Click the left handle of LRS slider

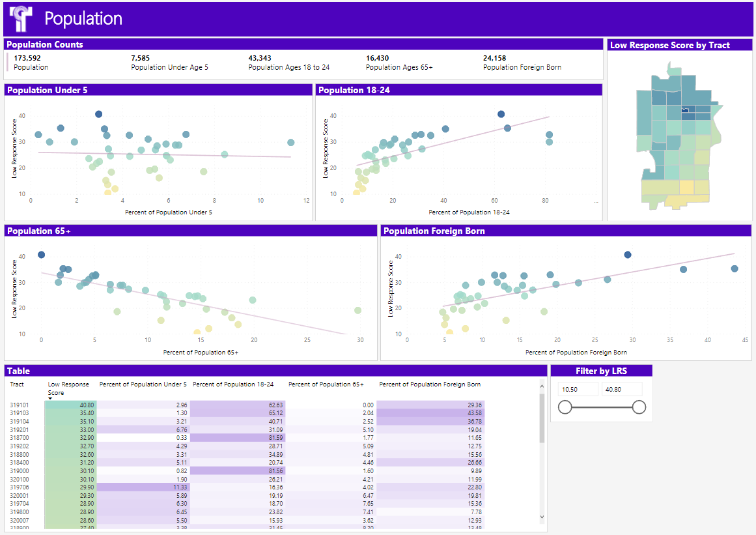[x=565, y=407]
